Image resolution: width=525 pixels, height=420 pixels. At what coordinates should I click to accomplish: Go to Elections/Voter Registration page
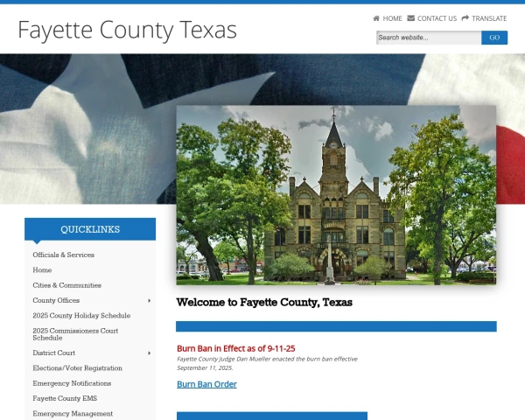pos(77,368)
